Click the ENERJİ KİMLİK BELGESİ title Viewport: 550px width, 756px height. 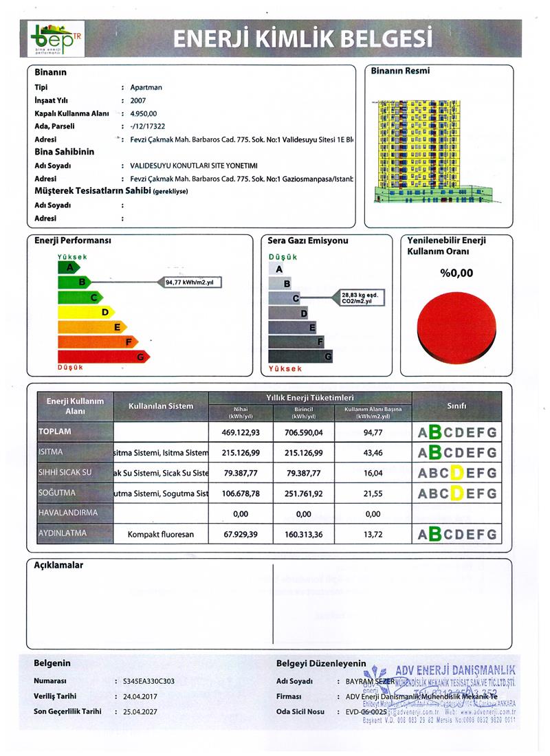pyautogui.click(x=302, y=38)
